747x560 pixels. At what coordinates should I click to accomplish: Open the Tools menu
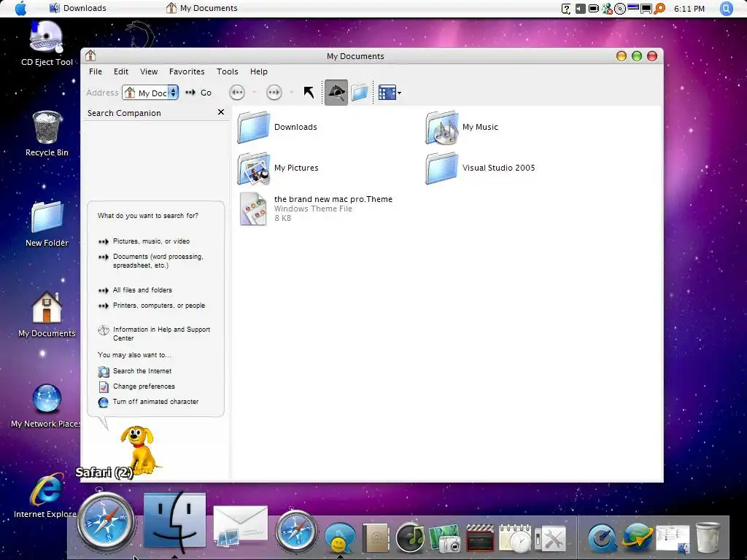(x=228, y=71)
